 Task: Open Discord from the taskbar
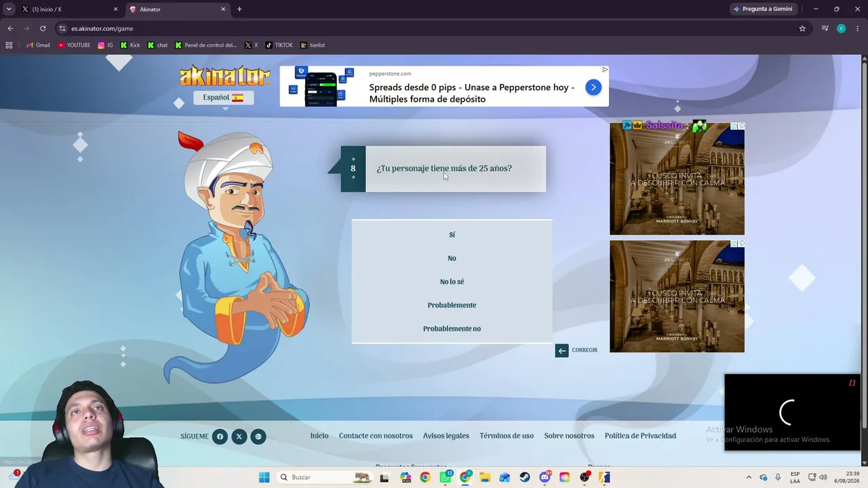coord(545,477)
